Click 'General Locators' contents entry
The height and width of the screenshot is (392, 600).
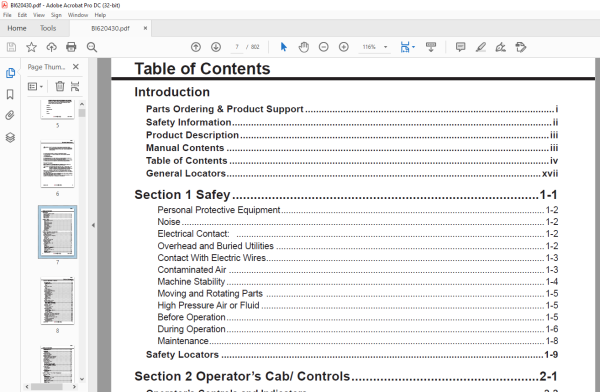186,173
